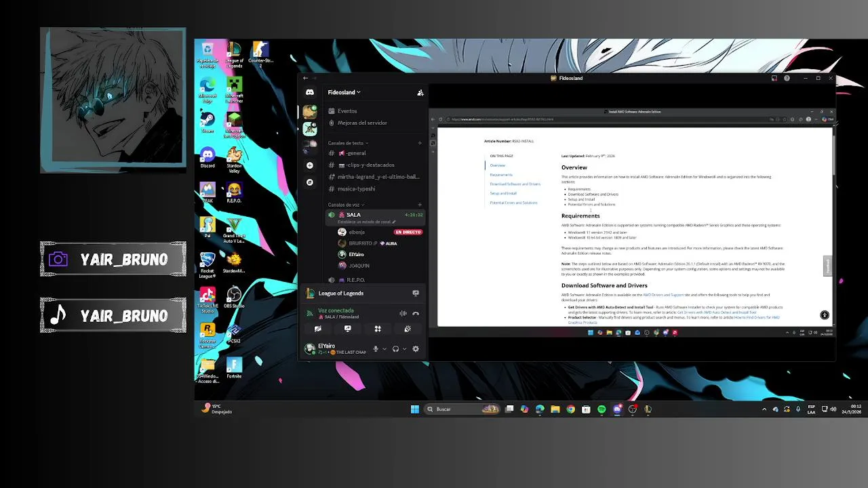Join the R.E.P.O. voice channel
This screenshot has height=488, width=868.
pyautogui.click(x=376, y=280)
